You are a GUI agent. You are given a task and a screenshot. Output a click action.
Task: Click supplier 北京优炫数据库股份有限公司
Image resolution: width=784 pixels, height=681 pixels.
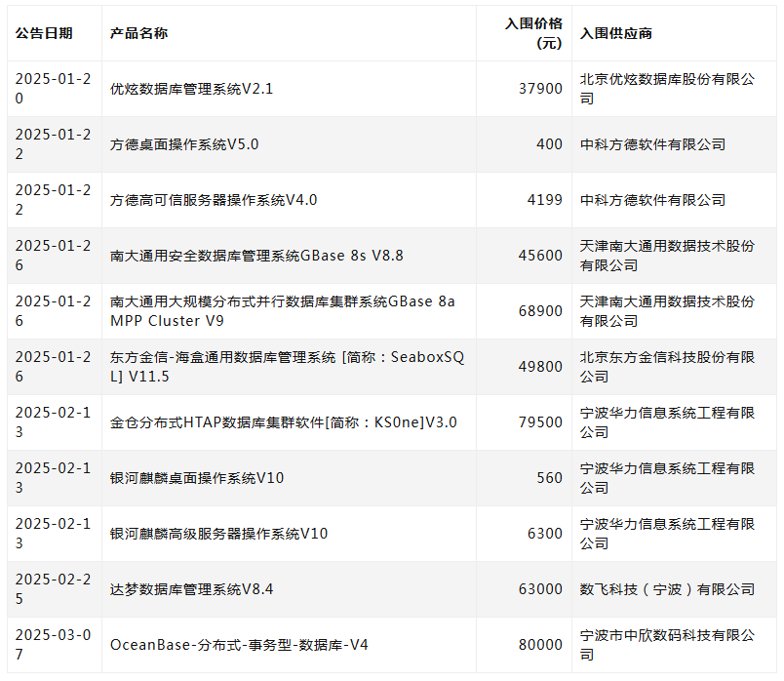[668, 89]
